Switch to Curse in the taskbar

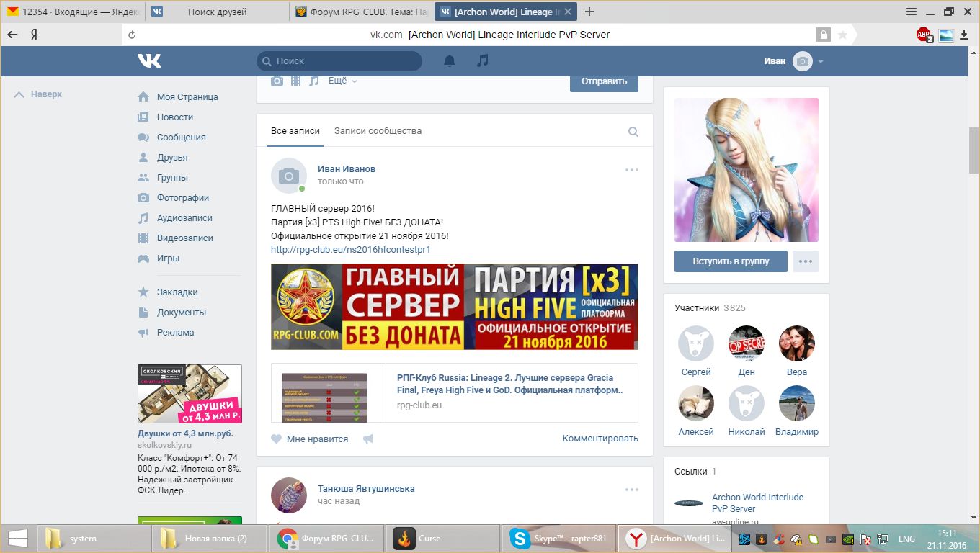[x=442, y=539]
